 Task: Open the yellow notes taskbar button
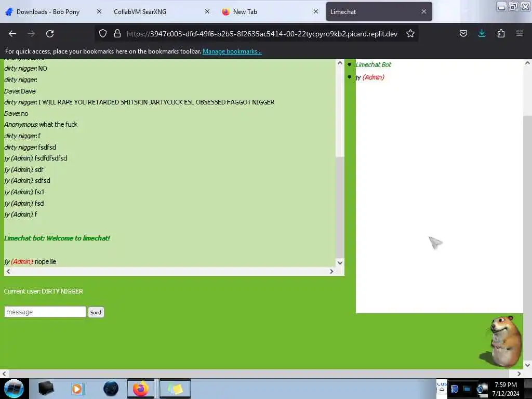[175, 389]
